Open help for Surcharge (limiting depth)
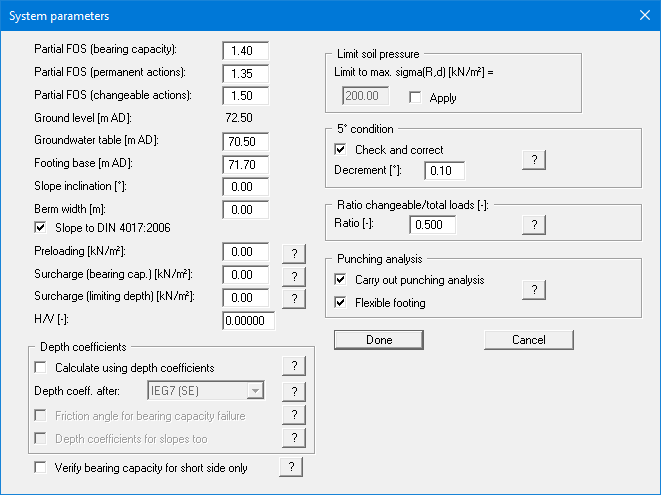Image resolution: width=661 pixels, height=495 pixels. coord(294,297)
